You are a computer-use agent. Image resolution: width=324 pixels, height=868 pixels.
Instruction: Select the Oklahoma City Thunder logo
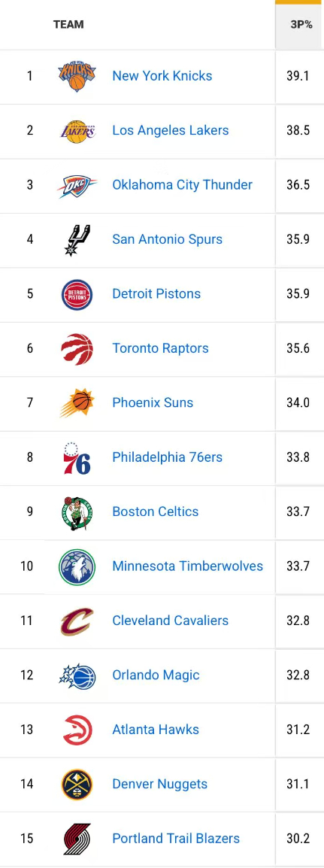(x=77, y=185)
